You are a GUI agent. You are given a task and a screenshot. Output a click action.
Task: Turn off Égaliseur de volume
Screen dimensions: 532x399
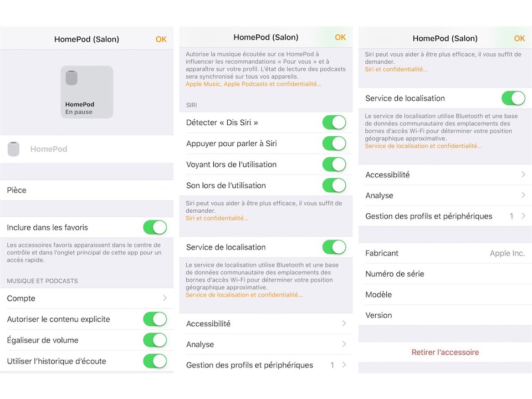155,340
